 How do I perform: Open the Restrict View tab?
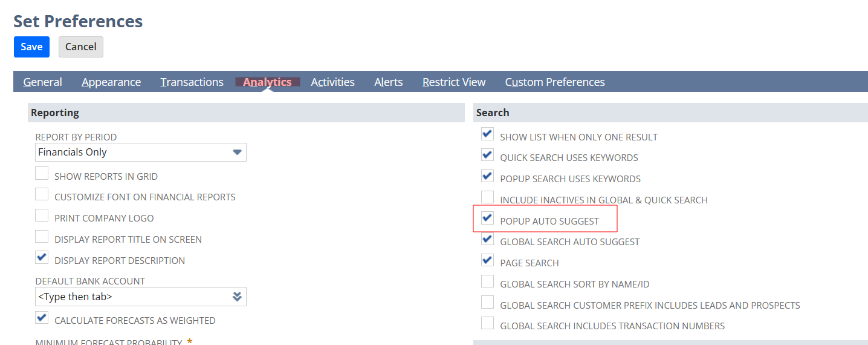point(454,82)
